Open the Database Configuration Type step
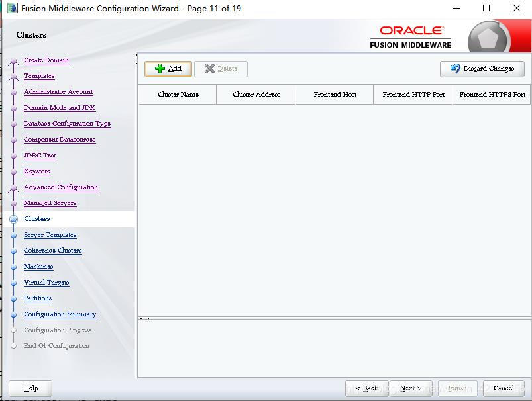Viewport: 532px width, 401px height. 67,124
